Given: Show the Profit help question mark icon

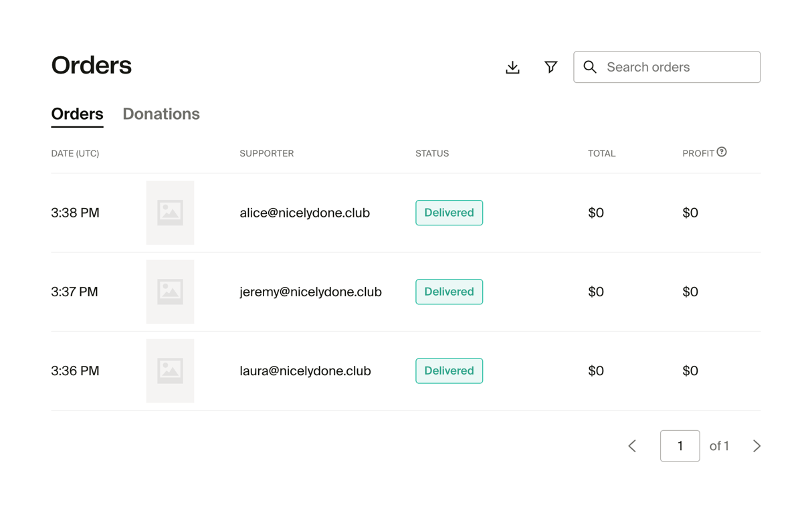Looking at the screenshot, I should pos(722,152).
